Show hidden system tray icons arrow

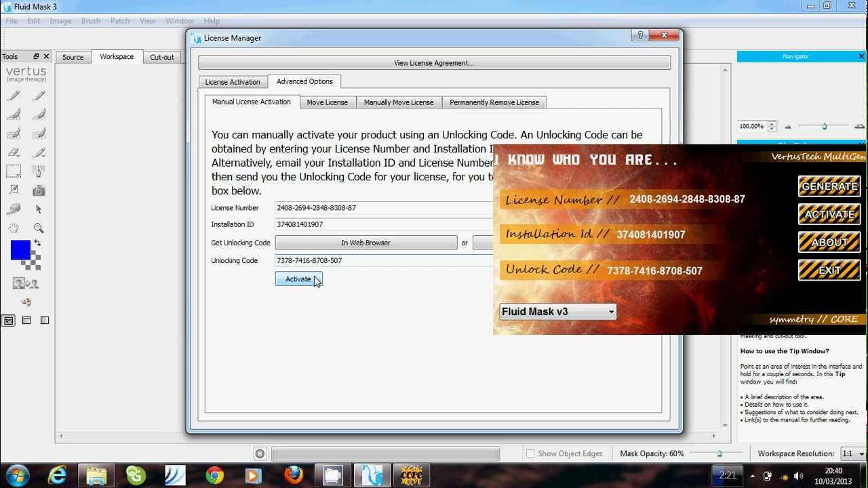[753, 476]
